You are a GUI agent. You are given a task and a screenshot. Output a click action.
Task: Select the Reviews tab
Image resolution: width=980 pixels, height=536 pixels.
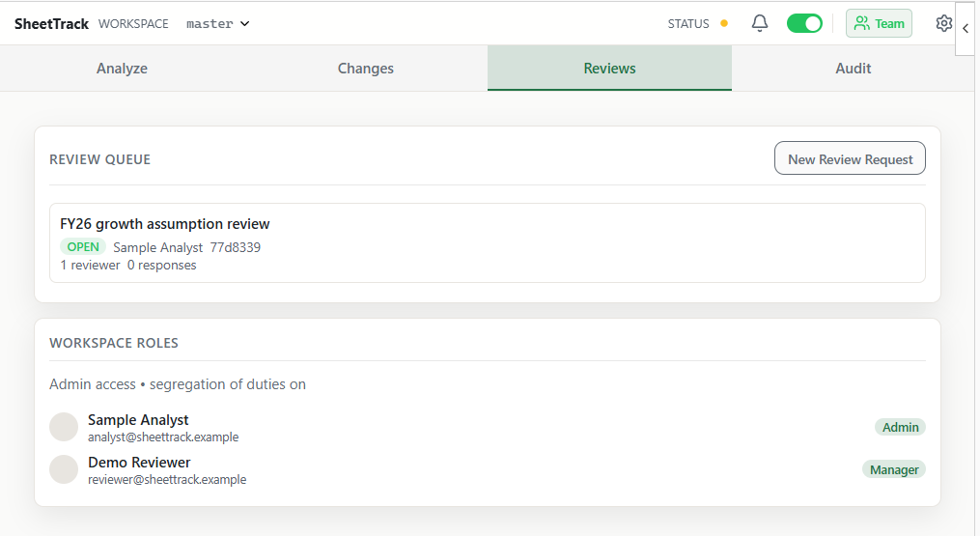pos(609,69)
